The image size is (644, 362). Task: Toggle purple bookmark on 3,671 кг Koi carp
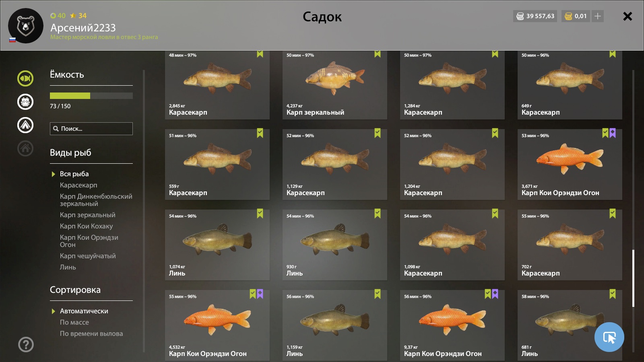tap(613, 133)
